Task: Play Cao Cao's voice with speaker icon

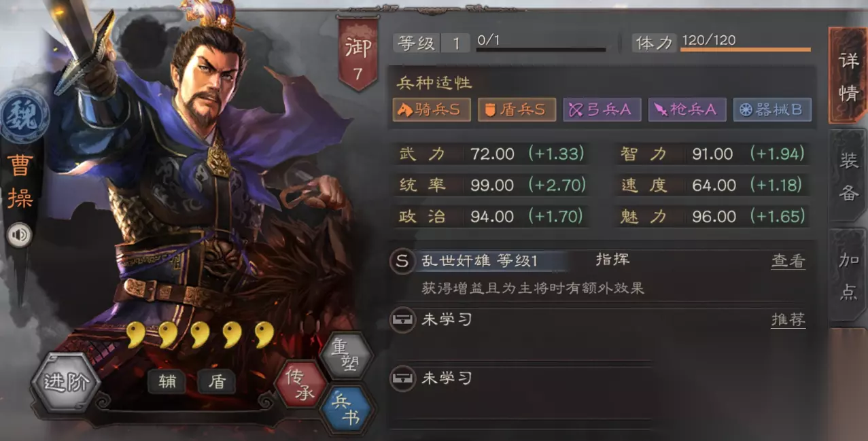Action: (x=20, y=235)
